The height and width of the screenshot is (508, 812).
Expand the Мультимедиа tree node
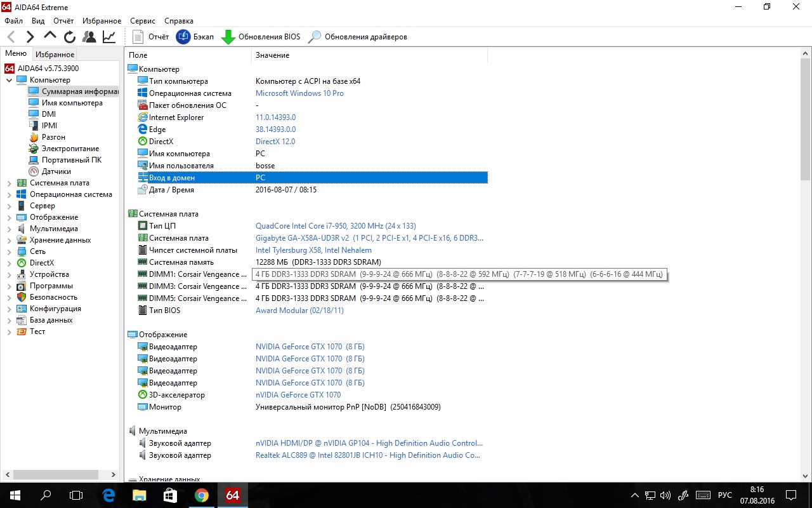tap(9, 229)
